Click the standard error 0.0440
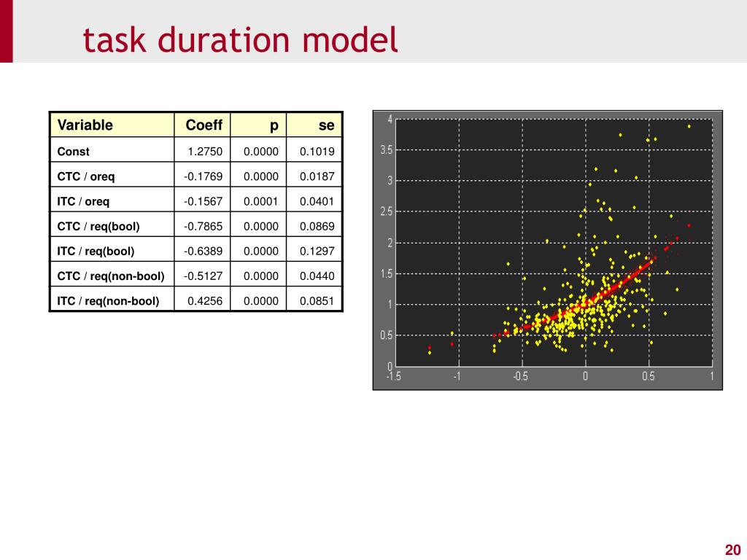The image size is (747, 560). click(x=317, y=276)
